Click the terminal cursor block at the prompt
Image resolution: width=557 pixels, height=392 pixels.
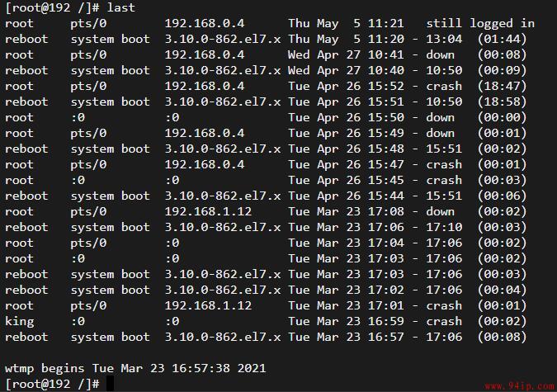coord(110,384)
